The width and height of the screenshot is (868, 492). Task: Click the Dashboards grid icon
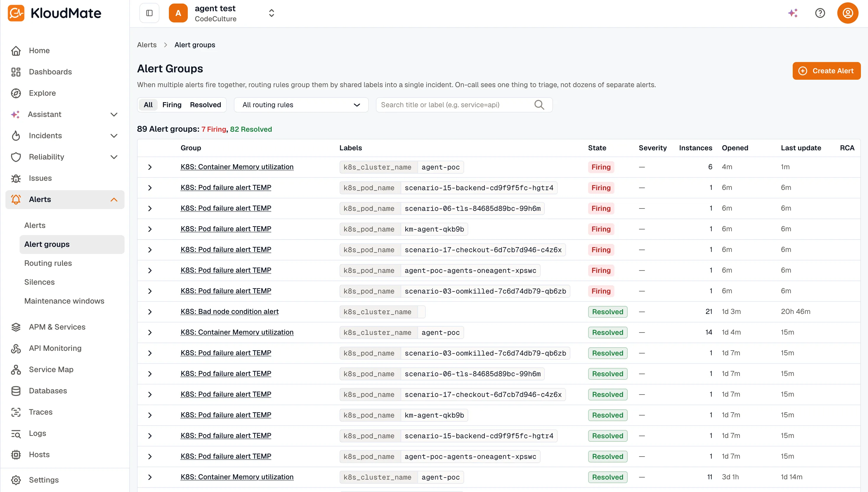click(16, 72)
